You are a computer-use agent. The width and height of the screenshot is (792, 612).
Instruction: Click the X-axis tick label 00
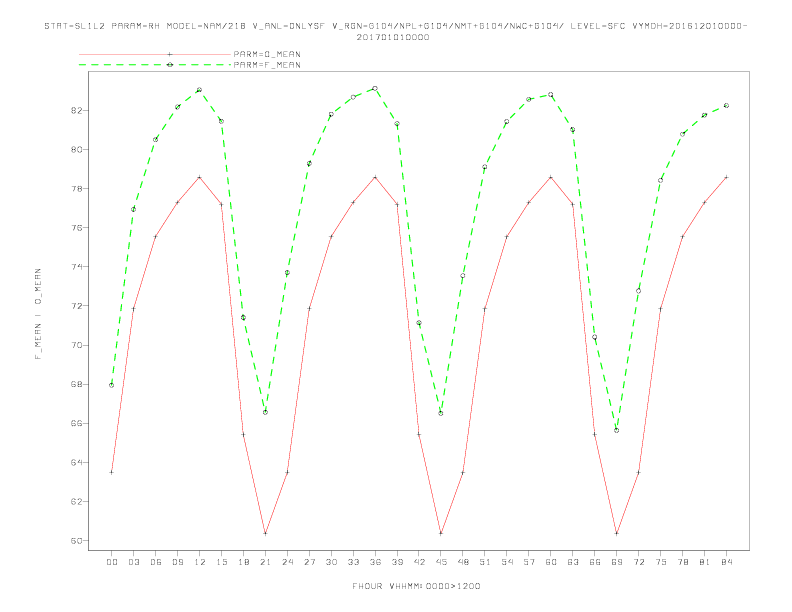112,562
